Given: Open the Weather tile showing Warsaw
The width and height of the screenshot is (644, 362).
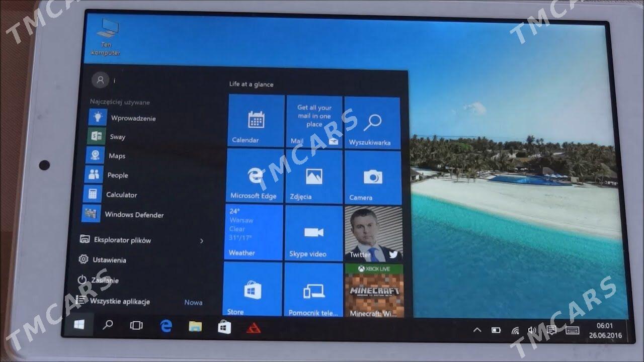Looking at the screenshot, I should coord(254,232).
